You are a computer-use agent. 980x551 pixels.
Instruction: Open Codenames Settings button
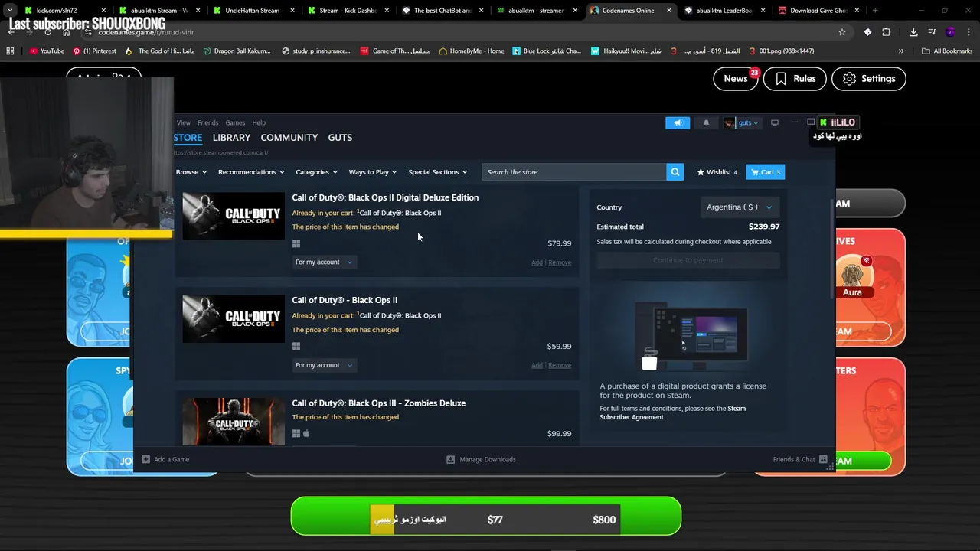869,79
